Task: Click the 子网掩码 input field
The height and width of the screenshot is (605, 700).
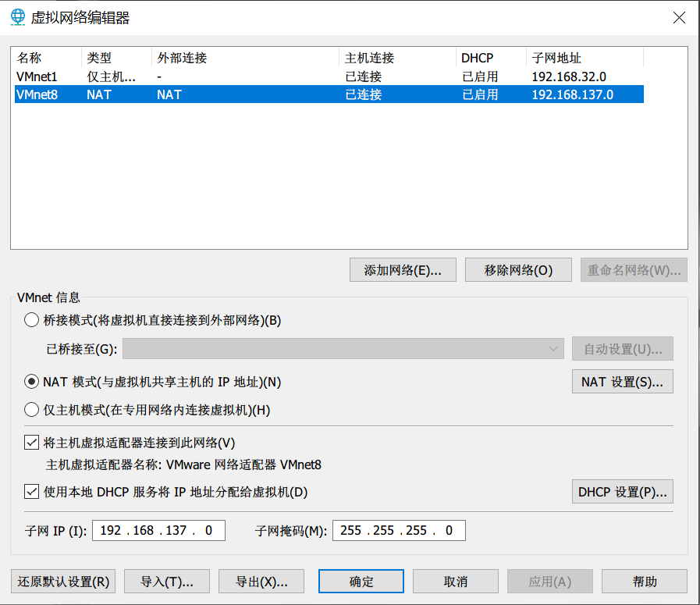Action: (399, 530)
